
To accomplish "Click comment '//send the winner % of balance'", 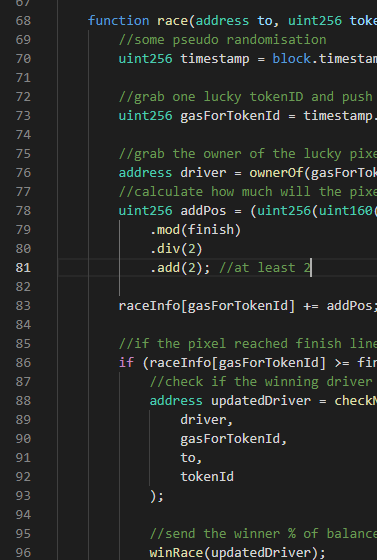I will [x=263, y=534].
